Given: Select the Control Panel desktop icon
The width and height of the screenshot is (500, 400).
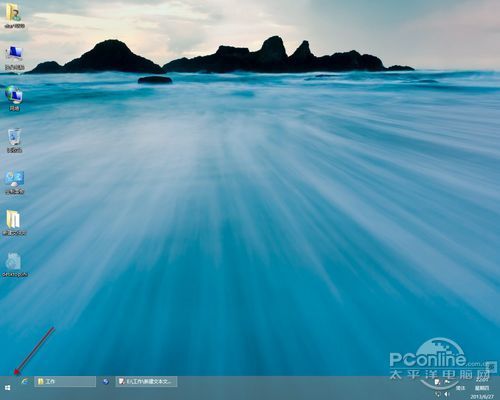Looking at the screenshot, I should pyautogui.click(x=14, y=182).
